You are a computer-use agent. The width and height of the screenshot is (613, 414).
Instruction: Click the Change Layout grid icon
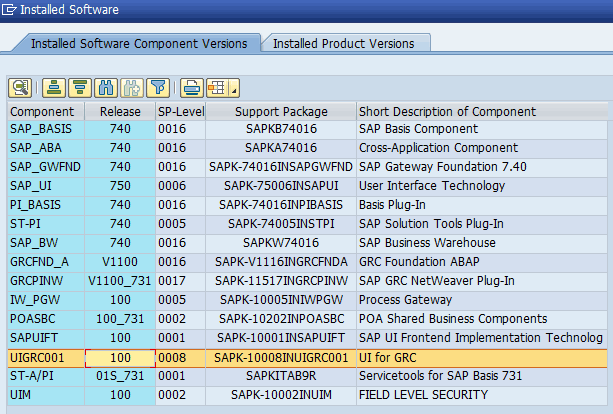(x=215, y=87)
